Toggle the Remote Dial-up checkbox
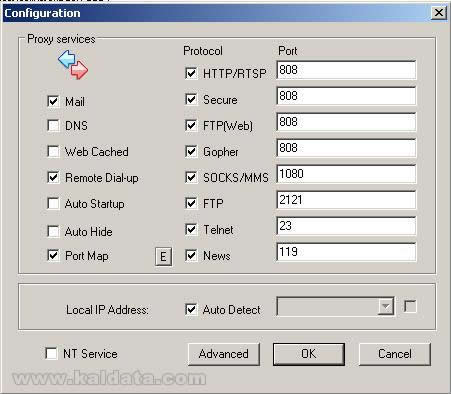 tap(53, 177)
